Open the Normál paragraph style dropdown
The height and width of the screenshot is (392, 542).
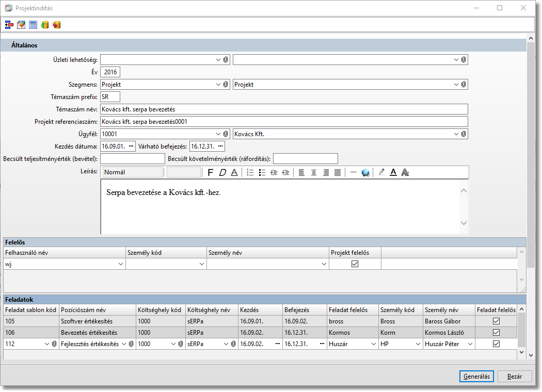[133, 172]
